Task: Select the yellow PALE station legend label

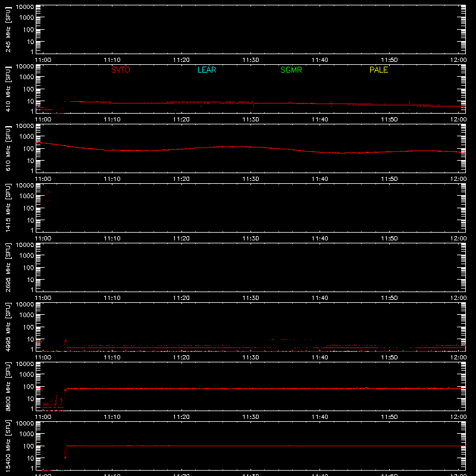Action: 378,70
